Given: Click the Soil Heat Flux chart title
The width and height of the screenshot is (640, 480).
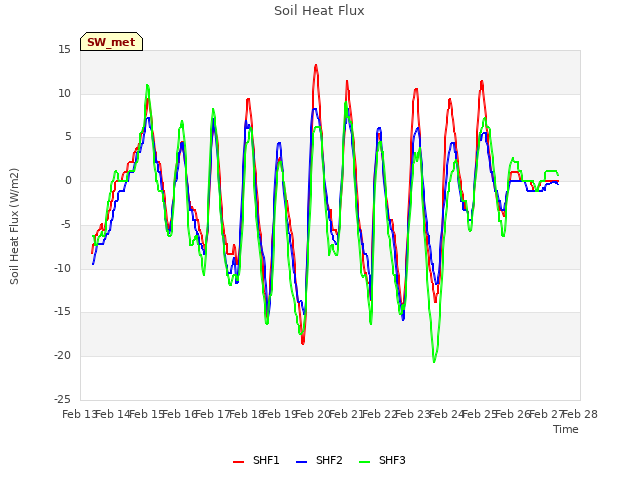Looking at the screenshot, I should pyautogui.click(x=319, y=11).
